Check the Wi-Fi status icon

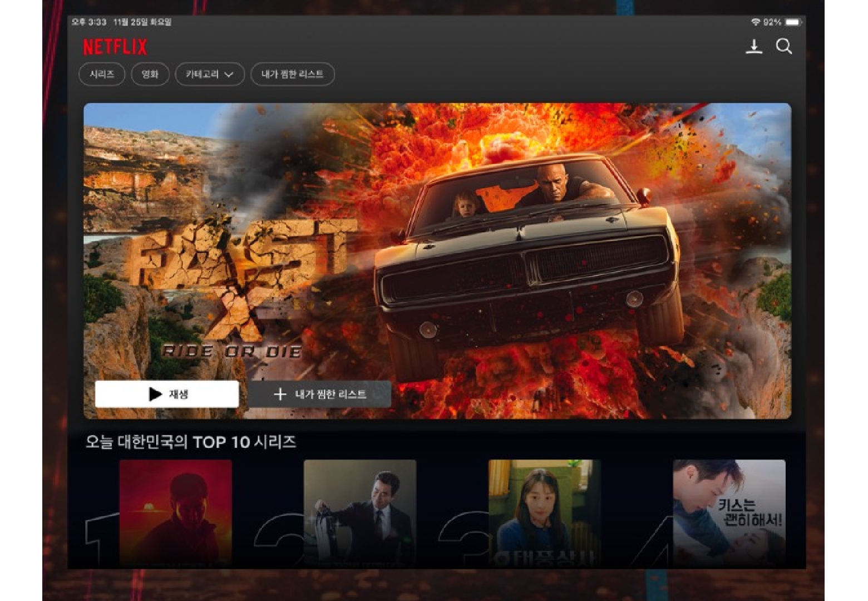click(x=756, y=22)
